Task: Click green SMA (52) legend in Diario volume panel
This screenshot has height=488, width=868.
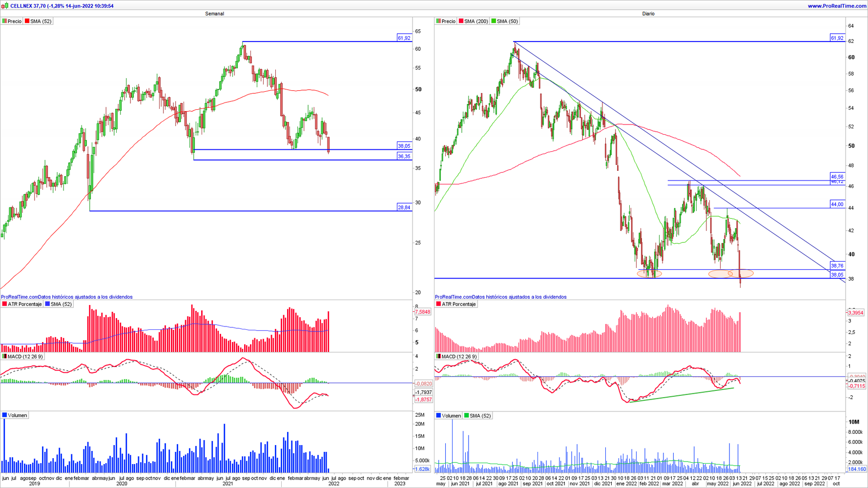Action: 477,416
